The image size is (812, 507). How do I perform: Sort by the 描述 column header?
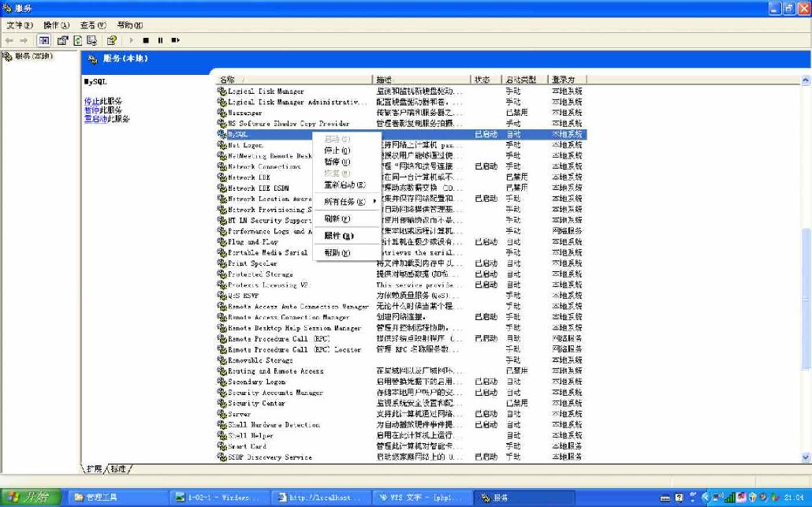[421, 80]
